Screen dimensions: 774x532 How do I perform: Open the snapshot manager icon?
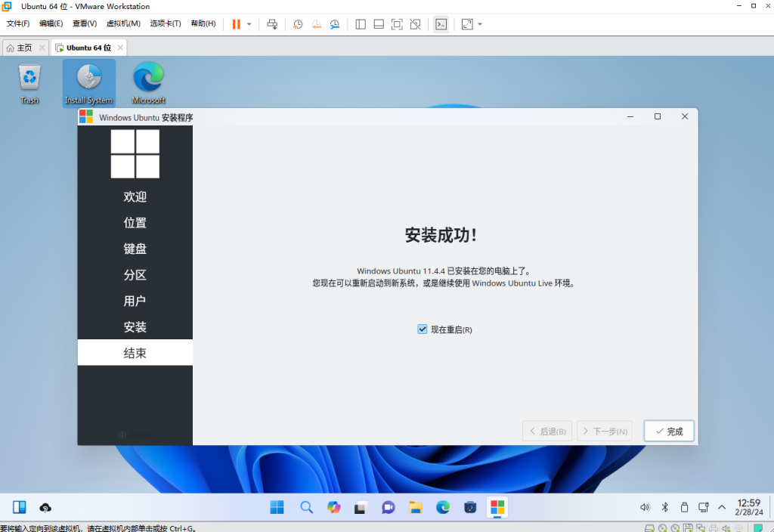[334, 24]
